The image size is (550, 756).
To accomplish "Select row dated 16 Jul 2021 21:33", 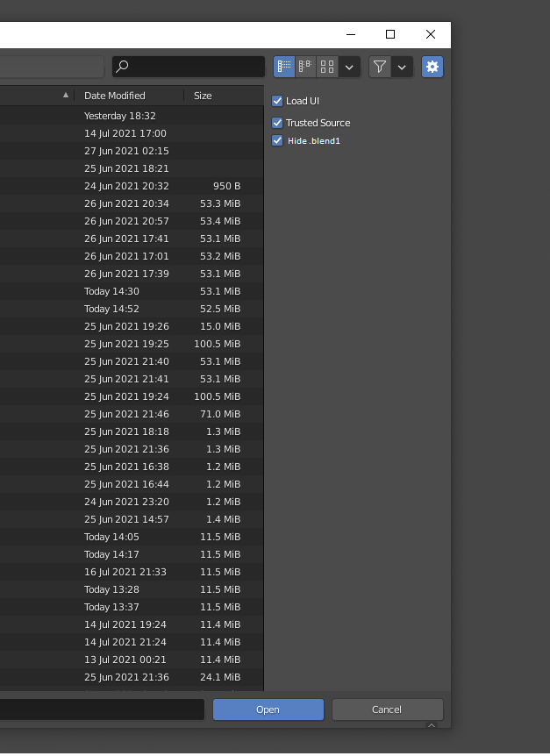I will [x=132, y=572].
